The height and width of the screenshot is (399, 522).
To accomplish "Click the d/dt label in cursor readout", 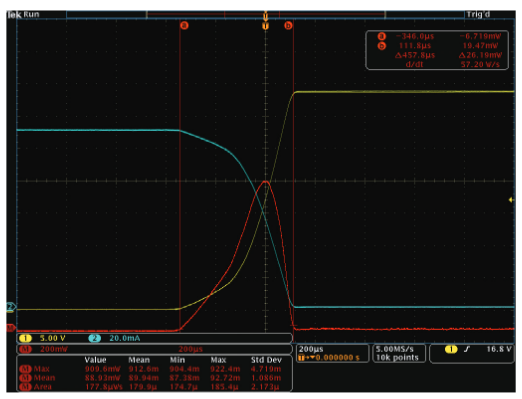I will click(x=414, y=64).
